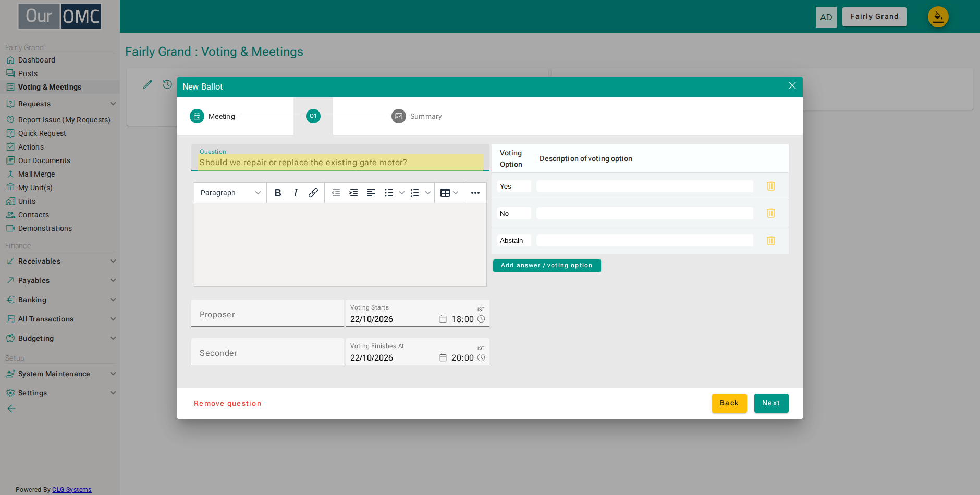Insert numbered list in editor
The height and width of the screenshot is (495, 980).
tap(415, 193)
